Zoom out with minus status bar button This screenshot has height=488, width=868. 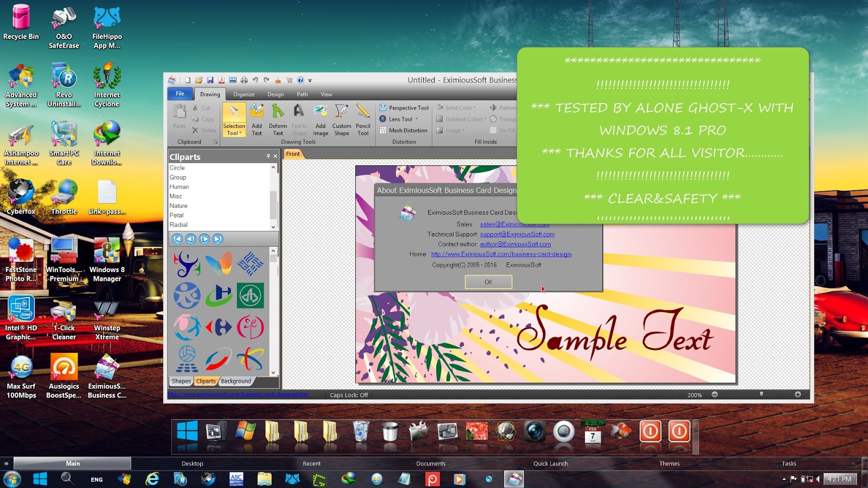click(x=715, y=395)
